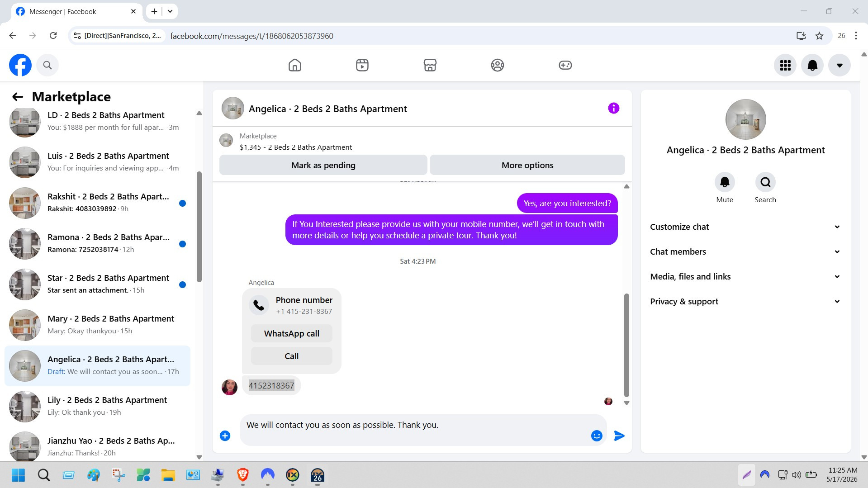
Task: Click message thread scroll up arrow
Action: pyautogui.click(x=626, y=186)
